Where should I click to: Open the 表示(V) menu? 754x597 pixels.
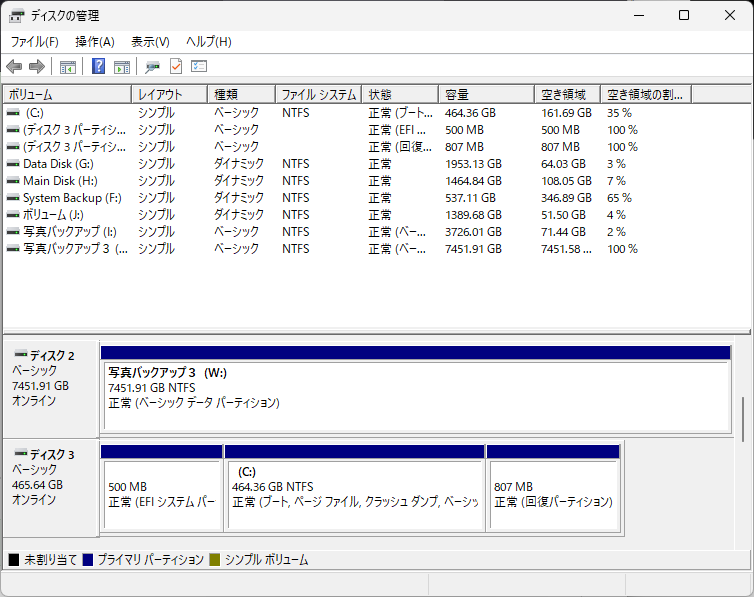(x=150, y=42)
